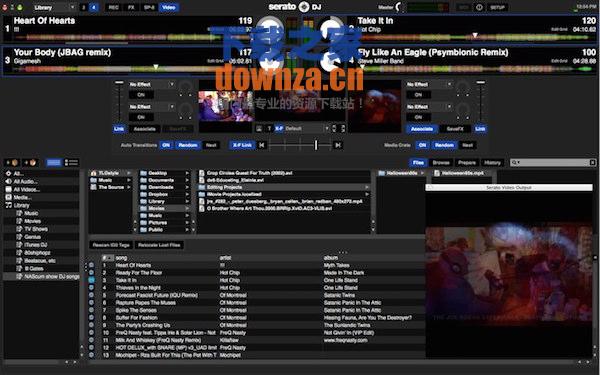Open the Downloads folder icon
Viewport: 600px width, 375px height.
(x=143, y=187)
